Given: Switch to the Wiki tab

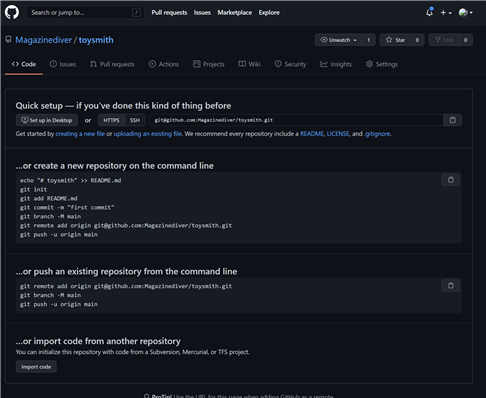Looking at the screenshot, I should coord(249,64).
